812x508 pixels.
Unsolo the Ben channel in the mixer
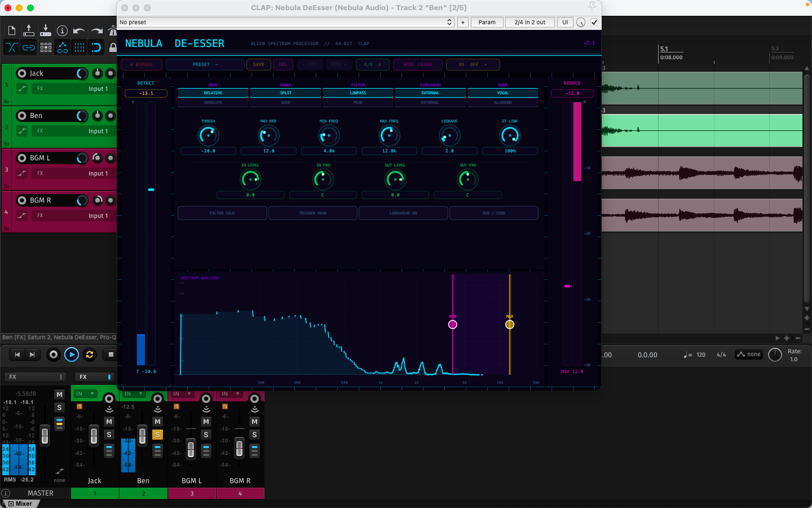[x=157, y=435]
